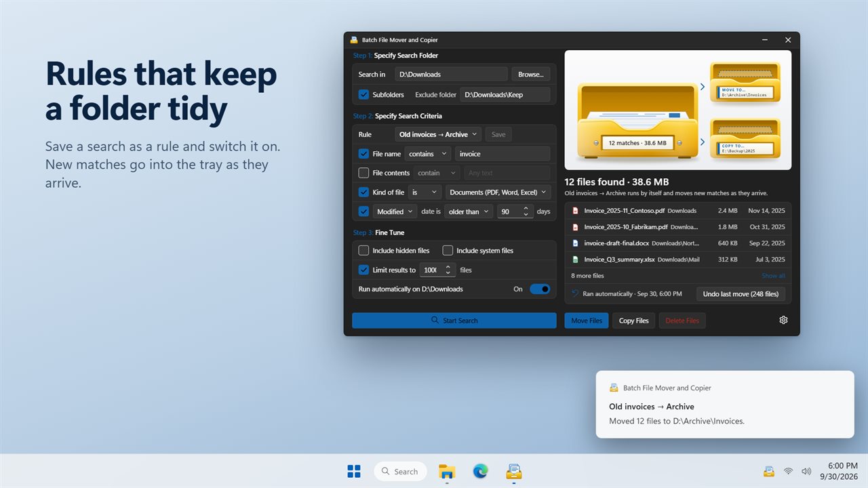Uncheck the Limit results to checkbox
Viewport: 868px width, 488px height.
tap(363, 270)
